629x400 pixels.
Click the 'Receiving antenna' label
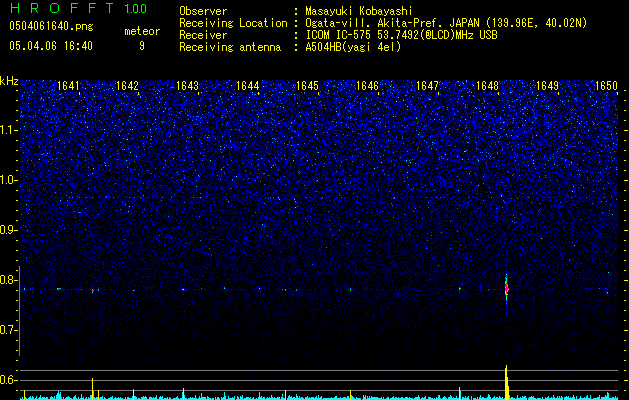[x=230, y=47]
